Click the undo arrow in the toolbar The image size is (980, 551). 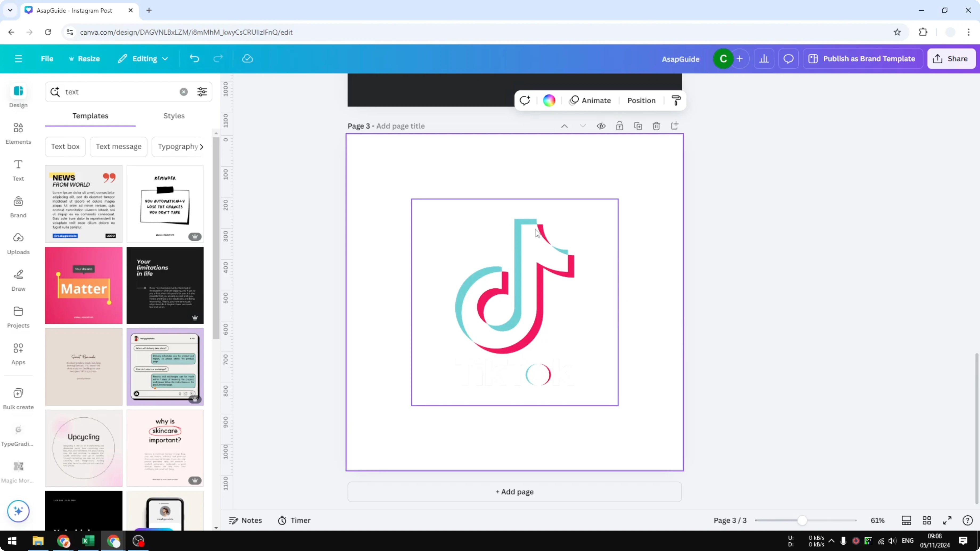(194, 58)
